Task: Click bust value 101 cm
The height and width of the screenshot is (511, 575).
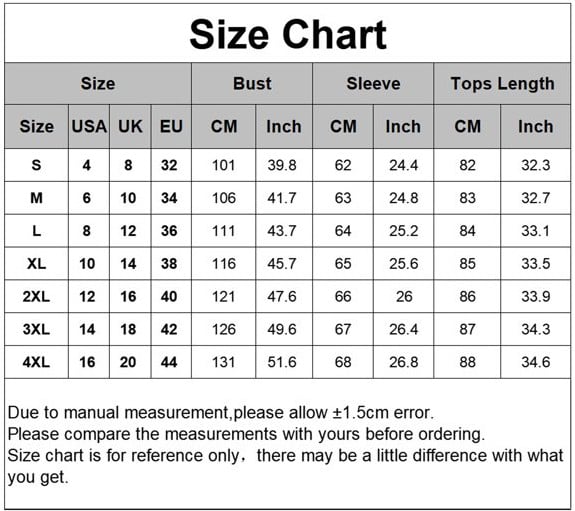Action: click(x=223, y=165)
